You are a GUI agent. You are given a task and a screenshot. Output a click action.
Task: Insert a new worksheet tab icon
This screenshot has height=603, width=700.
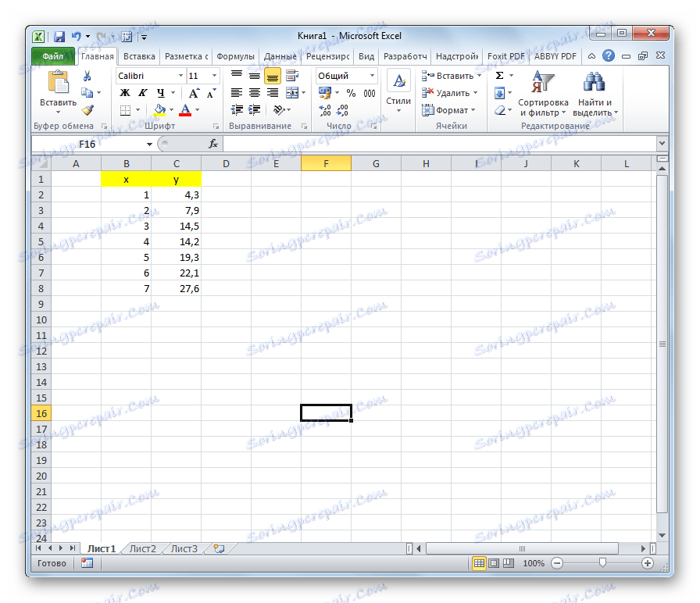coord(219,548)
